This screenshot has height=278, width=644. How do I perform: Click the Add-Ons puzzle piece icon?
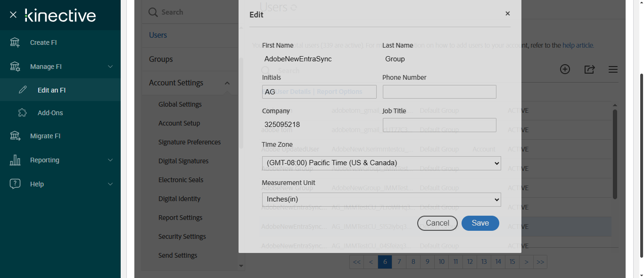[x=23, y=113]
